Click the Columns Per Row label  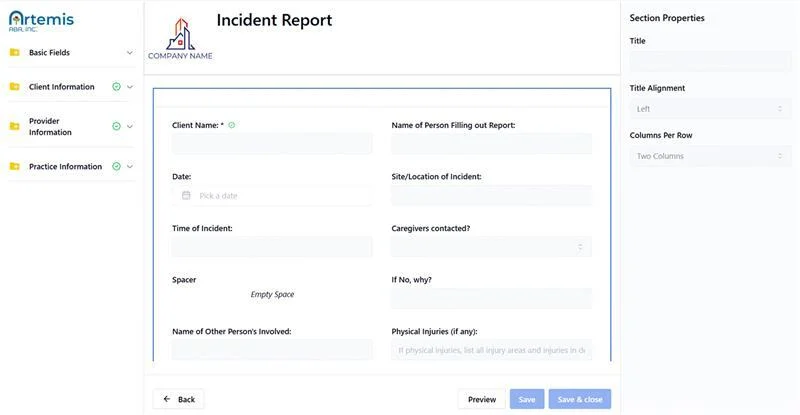(x=661, y=135)
